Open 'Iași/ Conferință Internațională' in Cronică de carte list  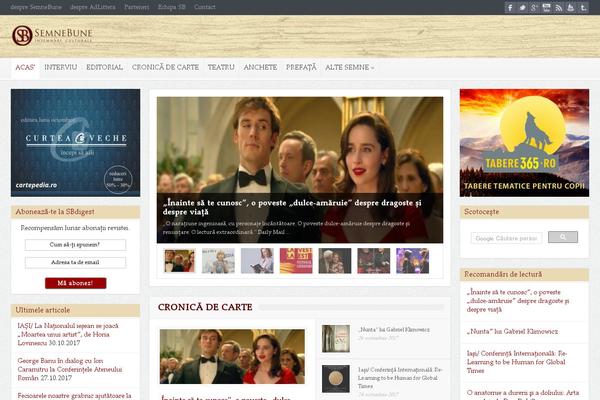[x=400, y=378]
